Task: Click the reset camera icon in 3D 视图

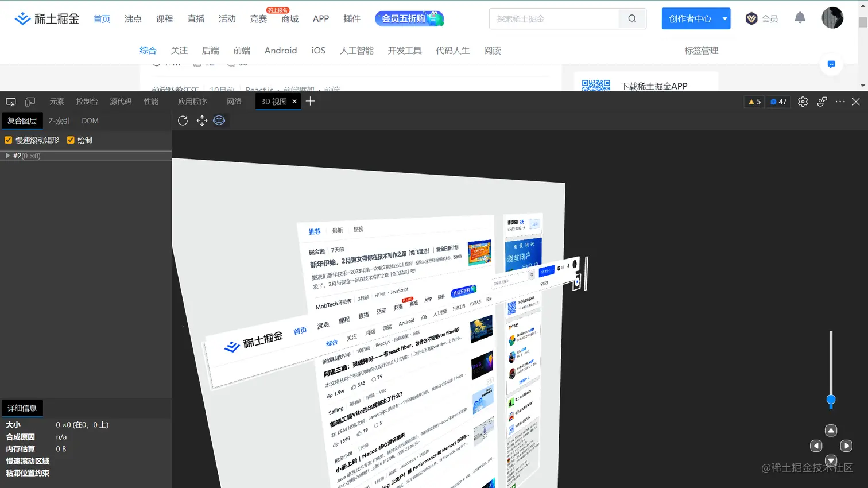Action: pyautogui.click(x=183, y=121)
